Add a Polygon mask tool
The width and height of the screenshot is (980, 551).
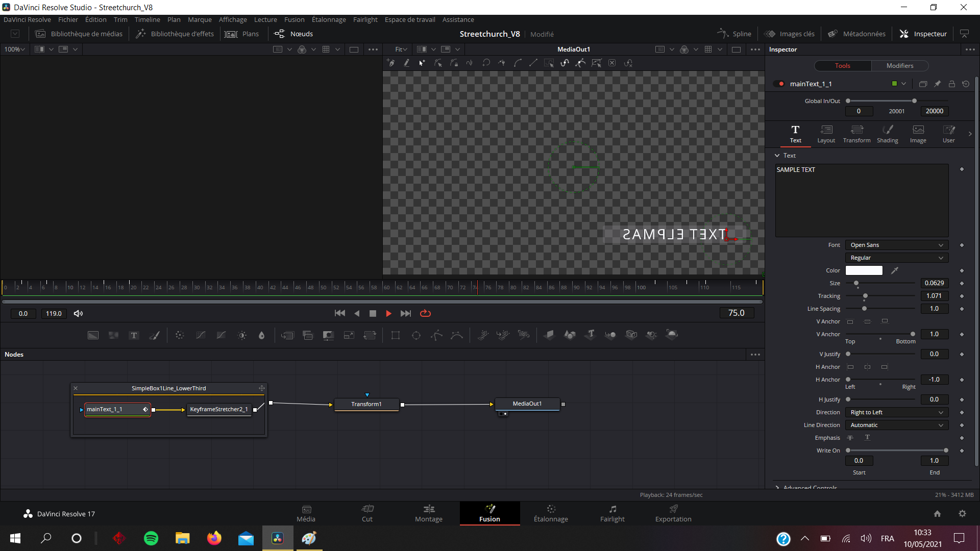coord(436,335)
